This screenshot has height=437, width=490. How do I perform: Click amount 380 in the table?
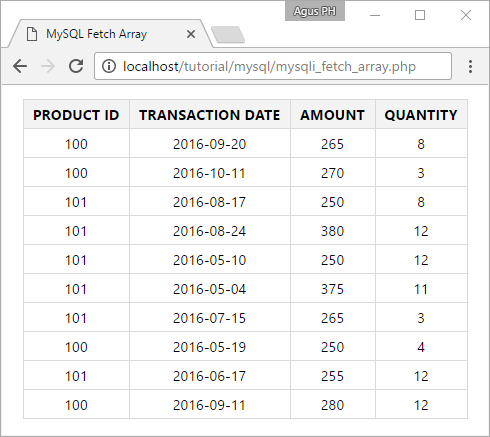(333, 231)
